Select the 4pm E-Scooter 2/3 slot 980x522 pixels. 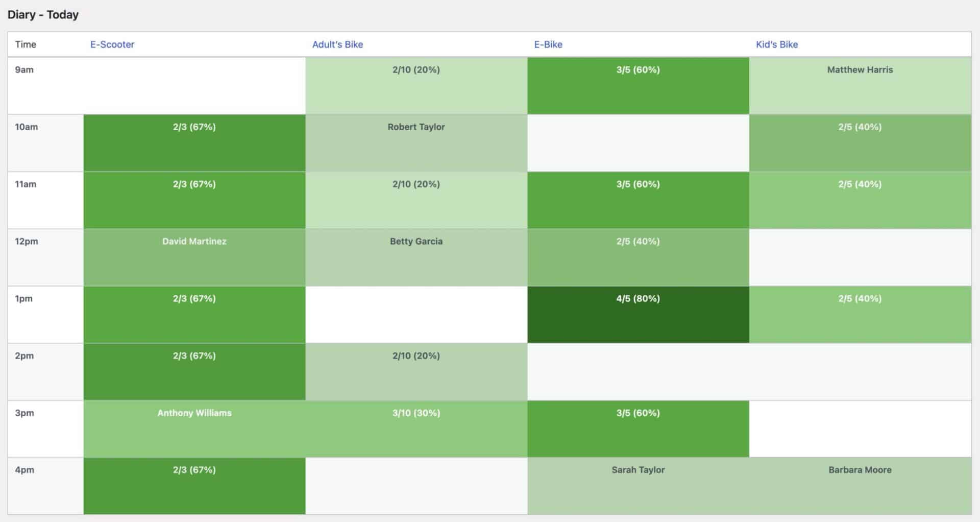pos(194,486)
